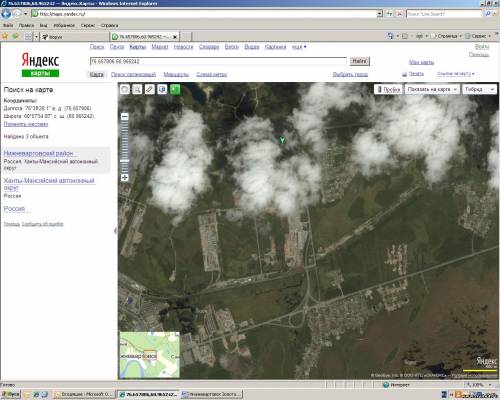Click the Найти search button
This screenshot has height=400, width=500.
tap(360, 61)
